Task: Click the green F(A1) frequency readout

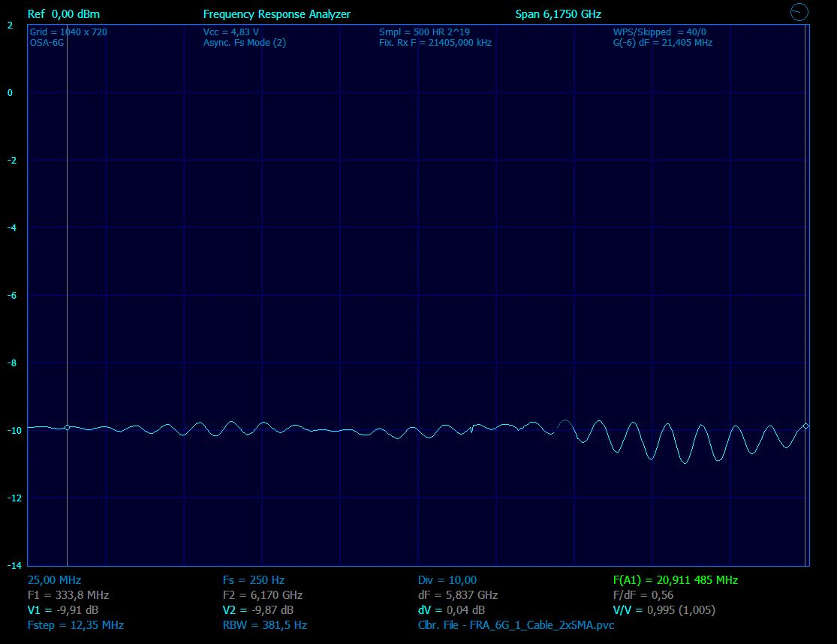Action: click(x=675, y=580)
